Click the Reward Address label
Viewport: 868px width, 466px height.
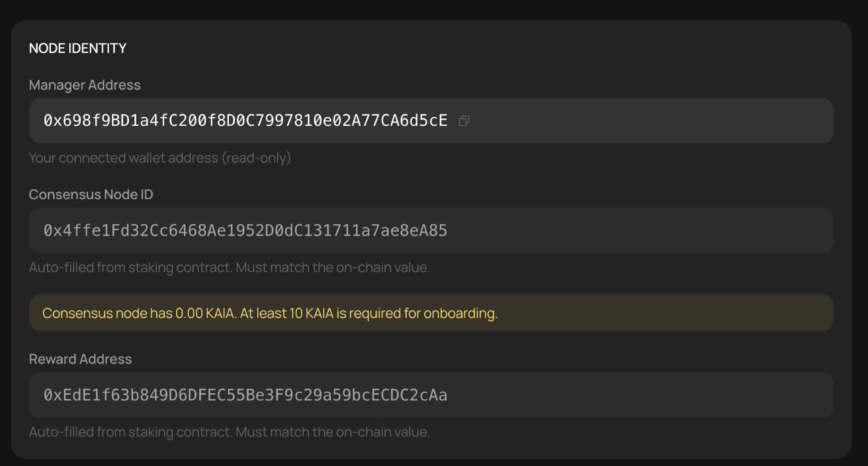point(80,359)
